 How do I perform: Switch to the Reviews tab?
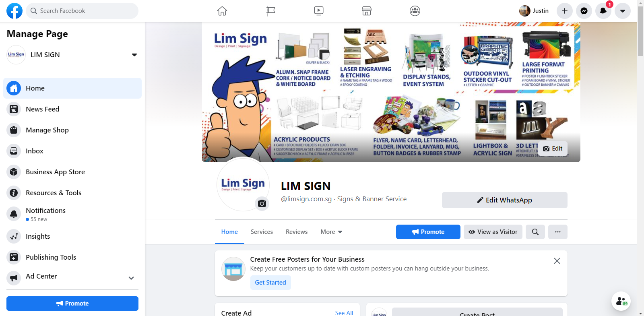point(297,232)
